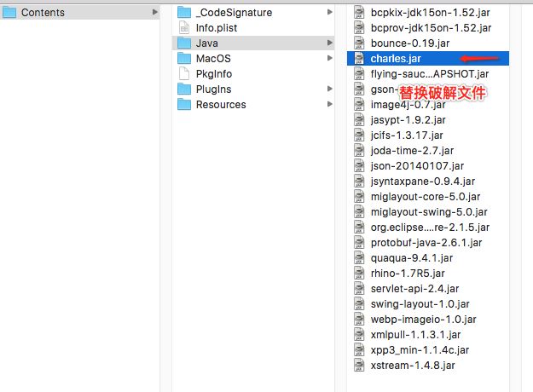Image resolution: width=533 pixels, height=392 pixels.
Task: Click the protobuf-java-2.6.1.jar file icon
Action: pyautogui.click(x=359, y=243)
